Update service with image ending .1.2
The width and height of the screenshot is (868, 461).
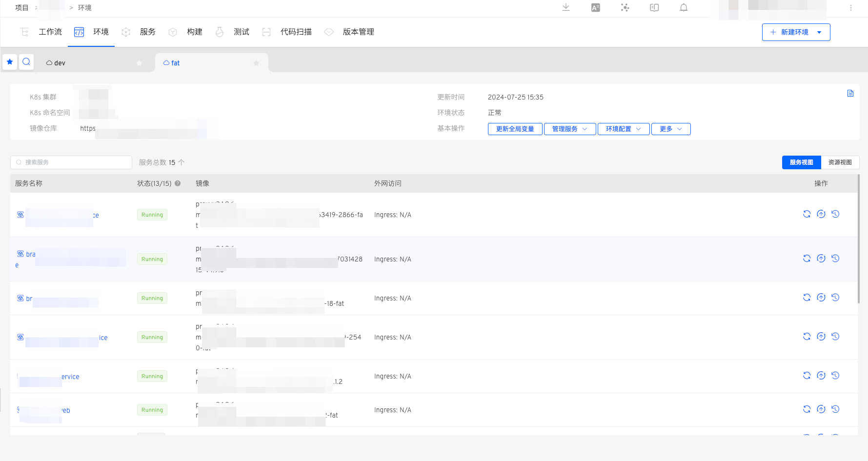pyautogui.click(x=821, y=375)
